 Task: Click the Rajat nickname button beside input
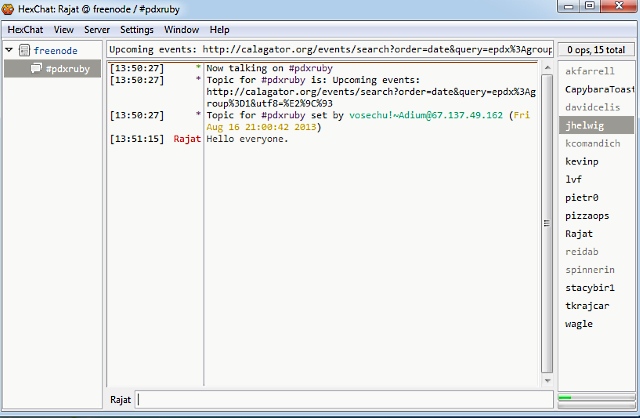[121, 400]
